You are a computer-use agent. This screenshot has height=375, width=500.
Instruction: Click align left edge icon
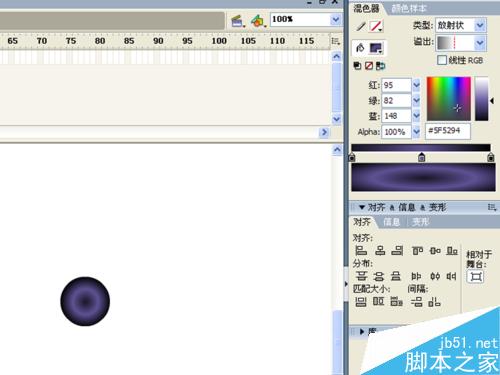[x=361, y=250]
